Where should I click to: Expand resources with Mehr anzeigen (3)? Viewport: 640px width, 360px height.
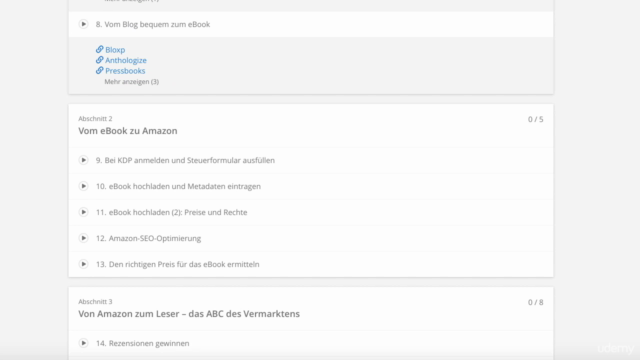[x=131, y=82]
